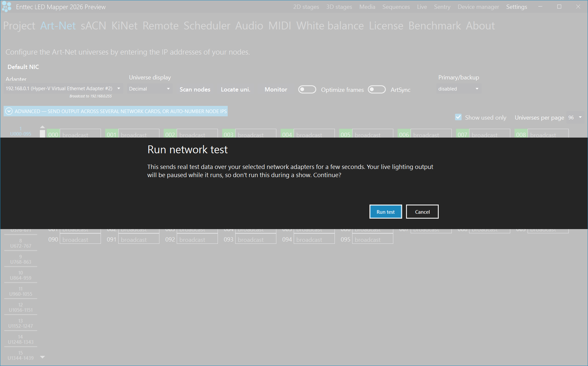This screenshot has height=366, width=588.
Task: Open the Sequences section
Action: coord(396,7)
